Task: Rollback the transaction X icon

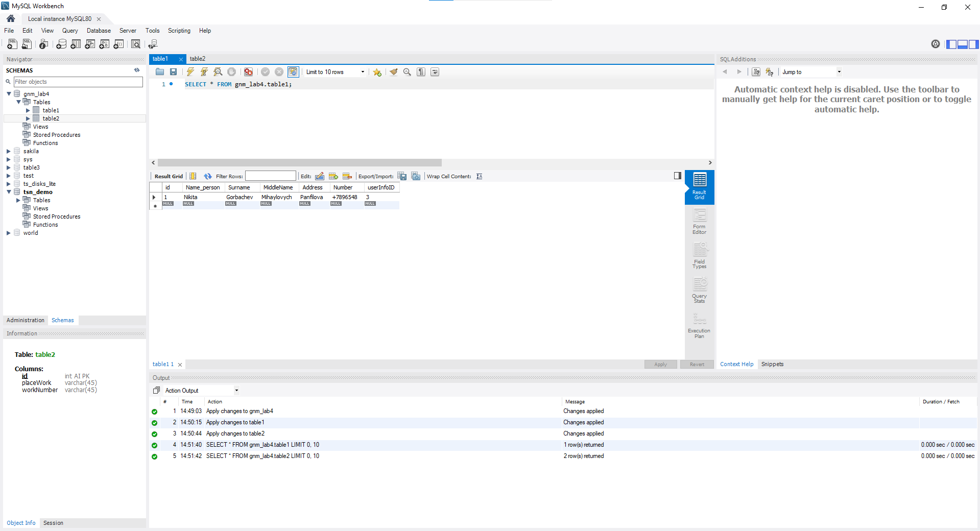Action: tap(279, 72)
